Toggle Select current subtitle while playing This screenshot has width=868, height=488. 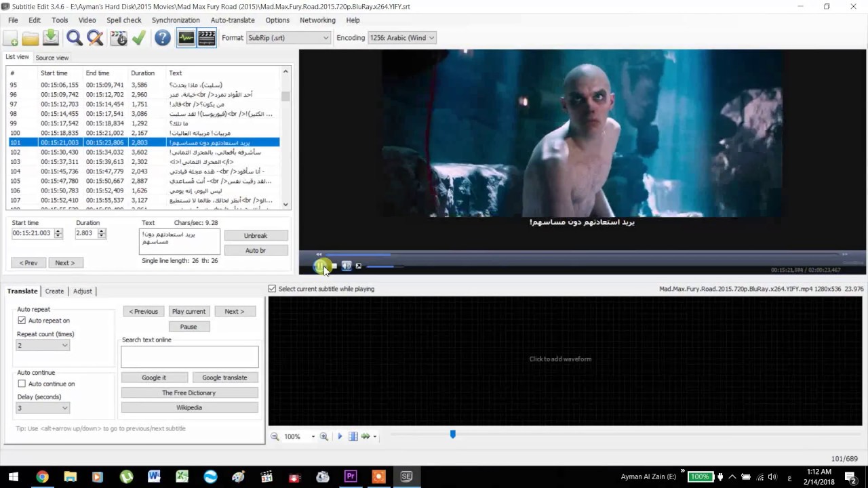point(272,289)
